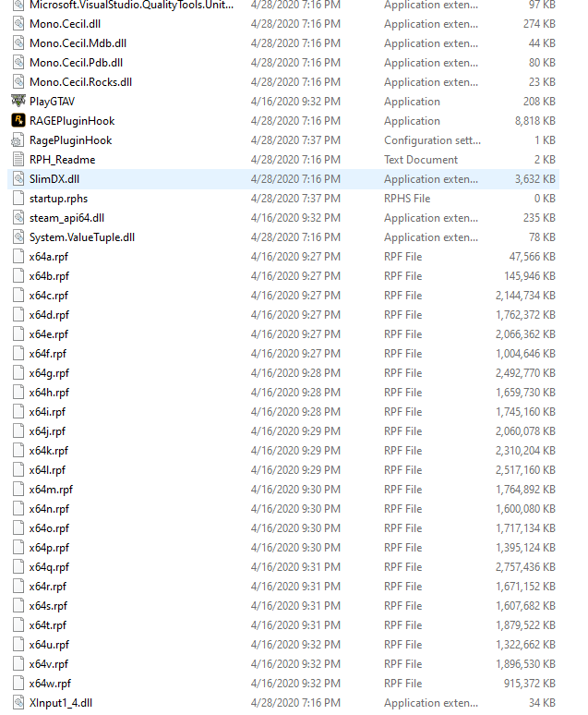Image resolution: width=588 pixels, height=715 pixels.
Task: Click the x64c.rpf file icon
Action: coord(18,295)
